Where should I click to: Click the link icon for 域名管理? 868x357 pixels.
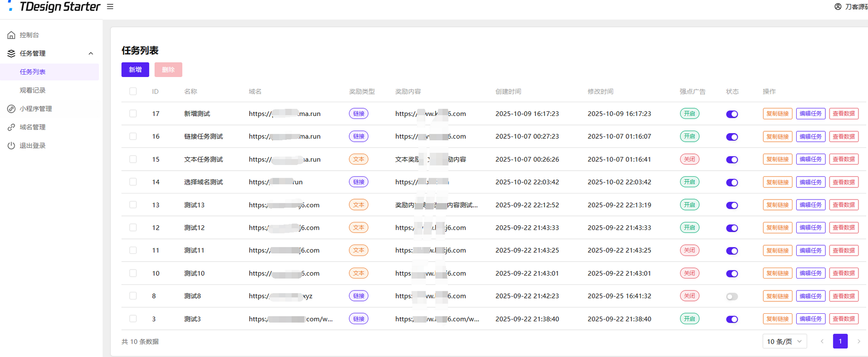11,127
